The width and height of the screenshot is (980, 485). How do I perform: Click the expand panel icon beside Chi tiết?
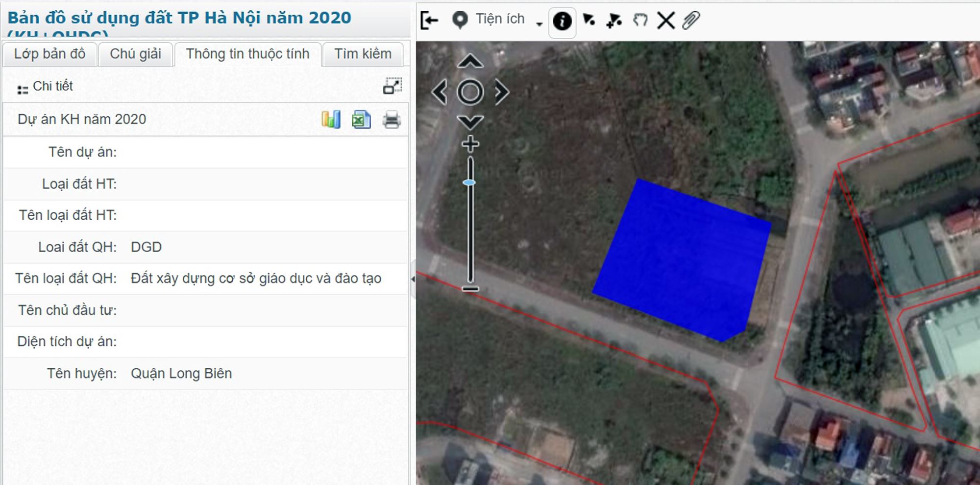[x=392, y=86]
